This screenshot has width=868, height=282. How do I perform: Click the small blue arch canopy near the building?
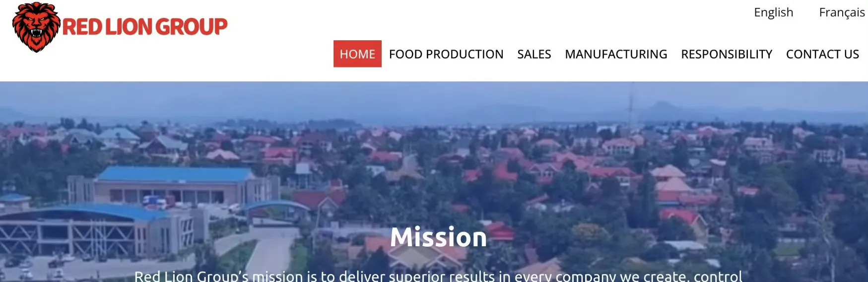pos(275,208)
